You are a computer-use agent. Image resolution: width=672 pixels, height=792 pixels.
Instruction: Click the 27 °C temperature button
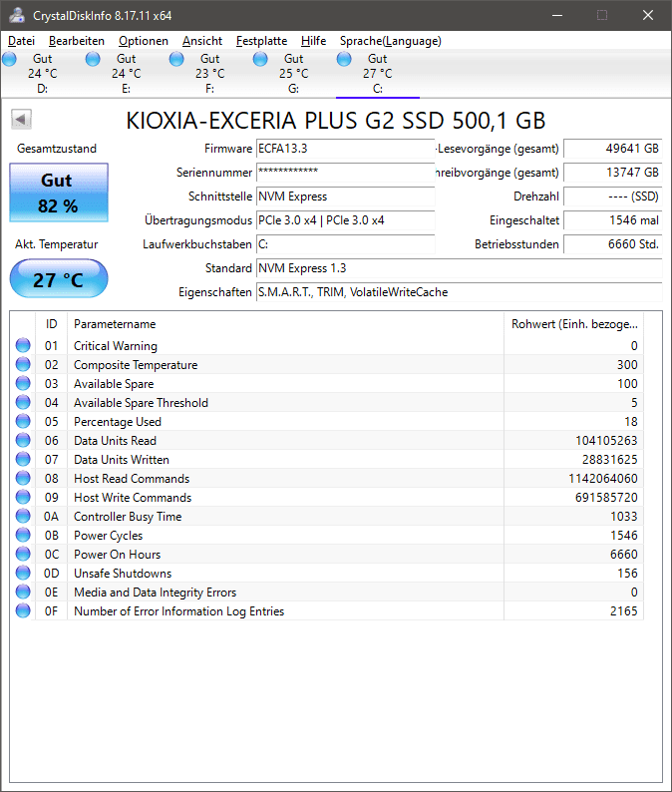click(59, 279)
